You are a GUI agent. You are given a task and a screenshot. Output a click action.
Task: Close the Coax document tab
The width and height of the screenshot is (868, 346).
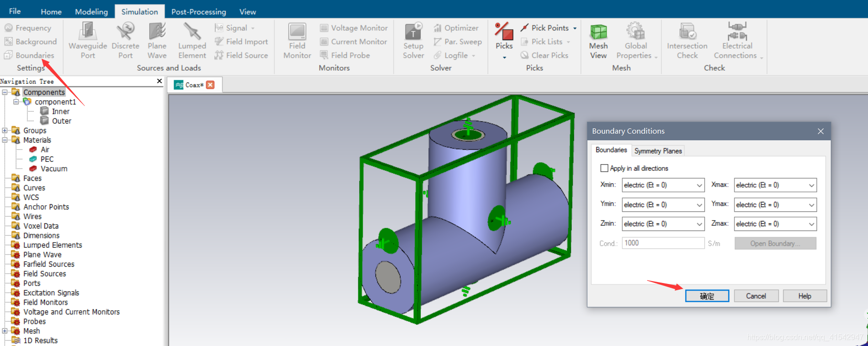tap(210, 85)
